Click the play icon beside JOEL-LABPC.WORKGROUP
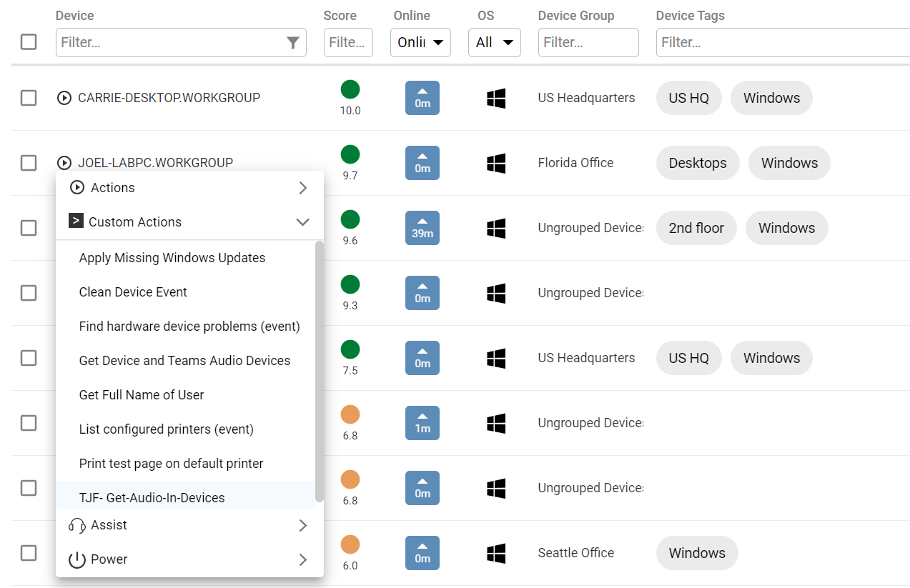Image resolution: width=910 pixels, height=588 pixels. (x=64, y=163)
